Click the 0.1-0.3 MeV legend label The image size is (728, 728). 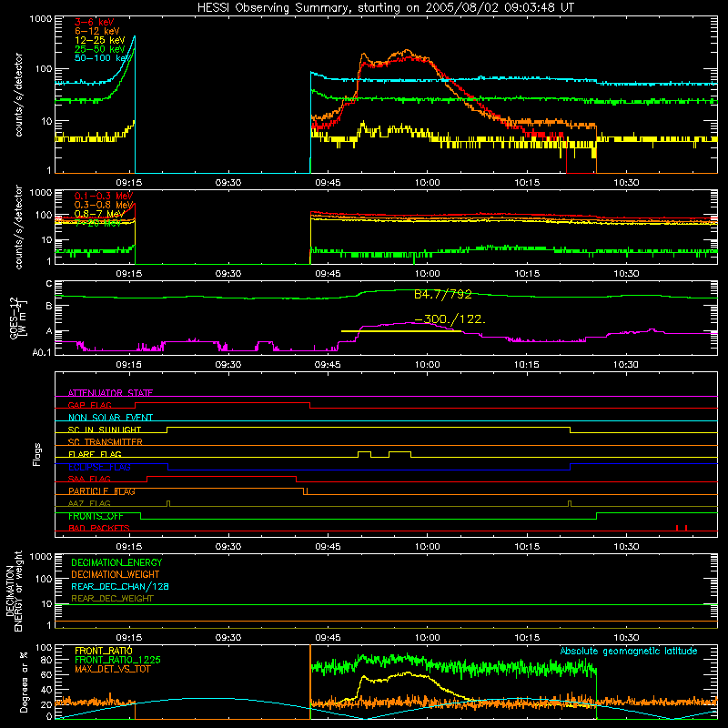tap(104, 196)
